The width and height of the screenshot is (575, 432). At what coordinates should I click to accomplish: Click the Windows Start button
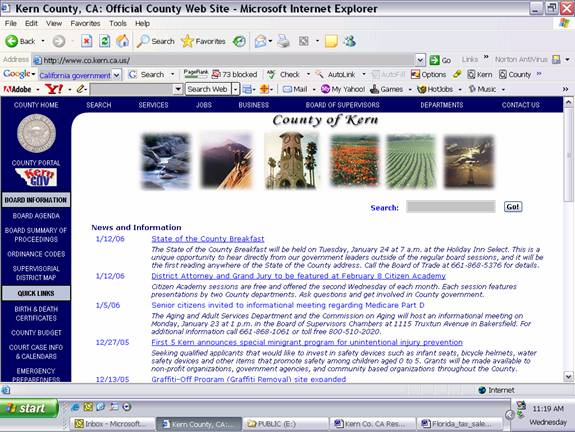tap(29, 408)
